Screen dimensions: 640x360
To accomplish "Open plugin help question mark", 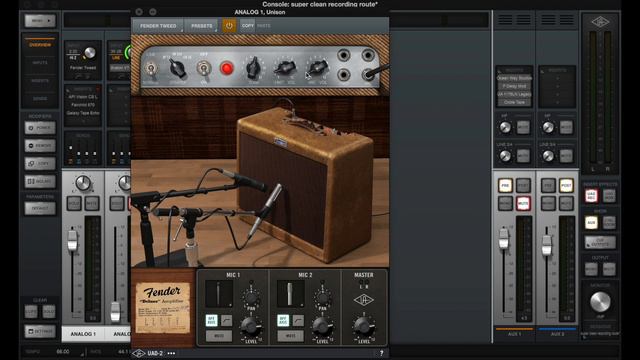I will 382,353.
